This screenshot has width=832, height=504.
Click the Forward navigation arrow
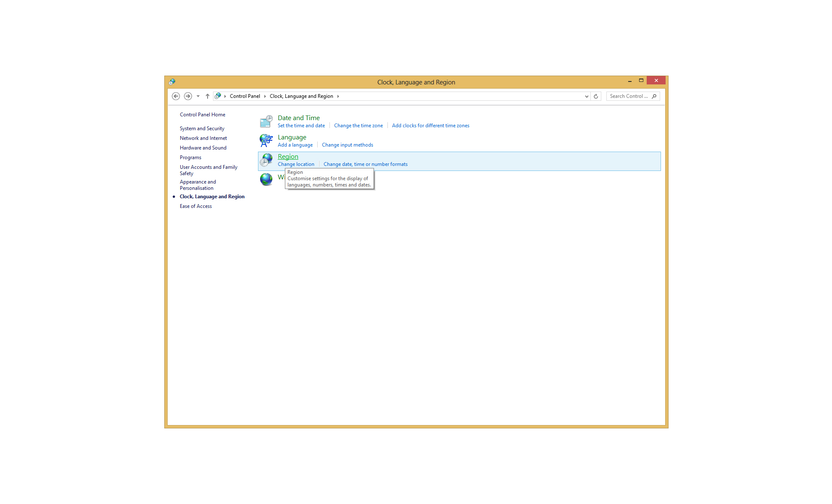(188, 96)
